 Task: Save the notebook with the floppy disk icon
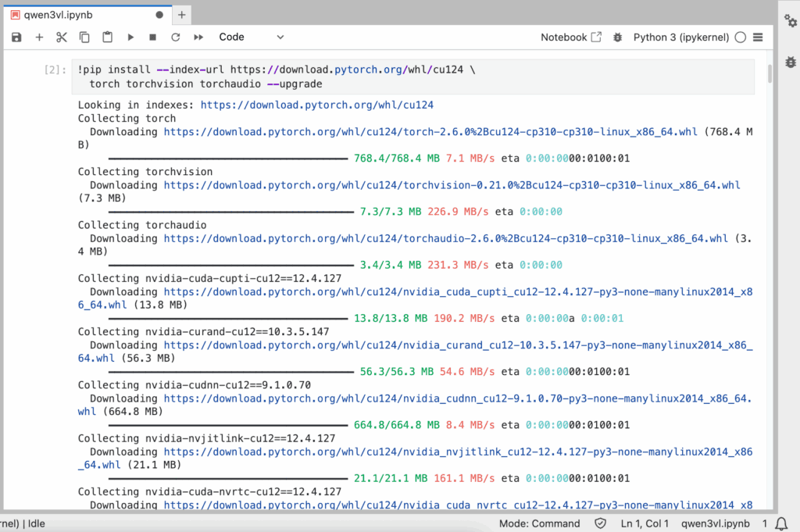(x=16, y=37)
